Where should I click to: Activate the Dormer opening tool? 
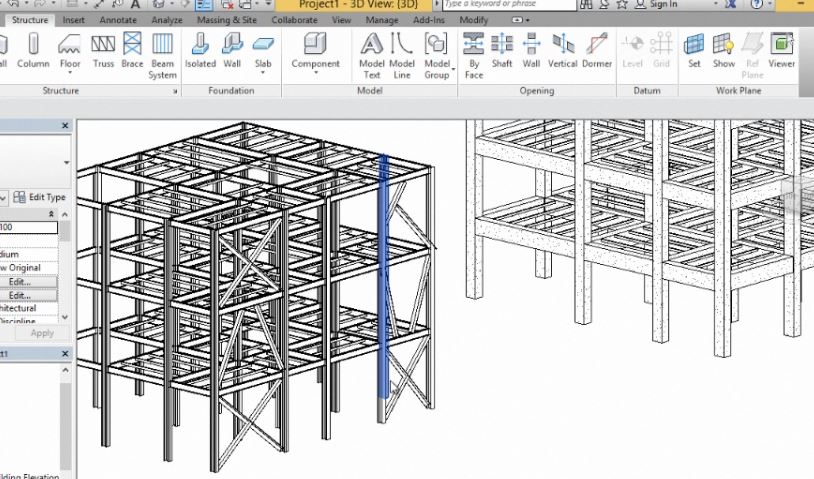pos(597,50)
